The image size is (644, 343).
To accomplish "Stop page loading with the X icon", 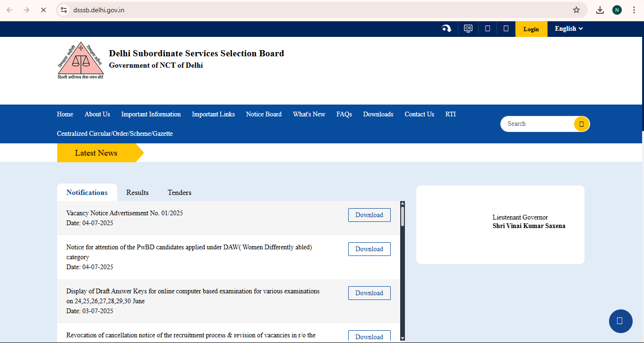I will coord(43,10).
